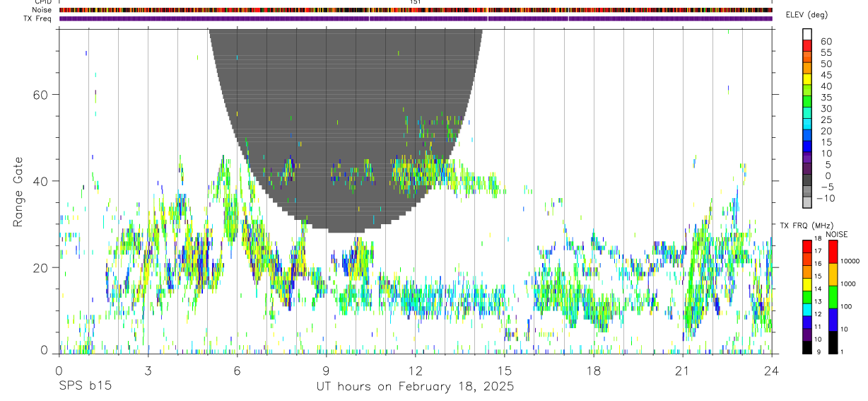
Task: Click the green 30–35 ELEV colorbar segment
Action: coord(807,101)
